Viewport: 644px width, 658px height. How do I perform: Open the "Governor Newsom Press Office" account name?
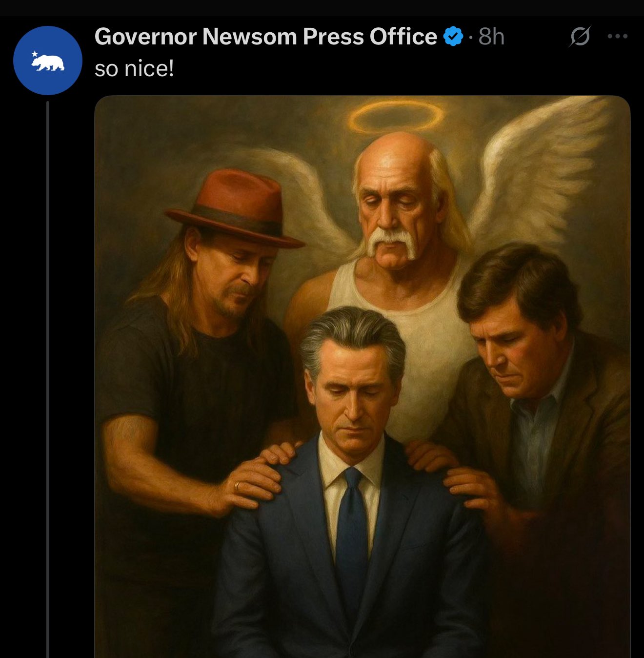tap(266, 37)
